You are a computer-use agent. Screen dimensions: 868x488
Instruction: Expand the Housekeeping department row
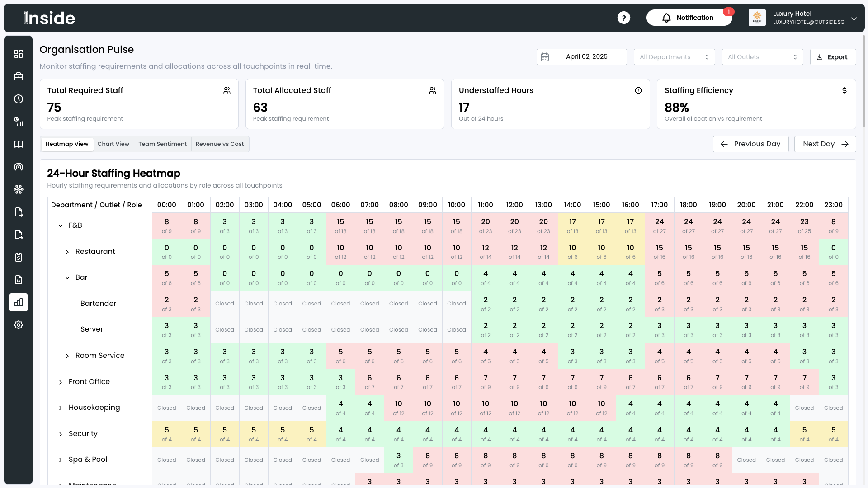click(61, 408)
